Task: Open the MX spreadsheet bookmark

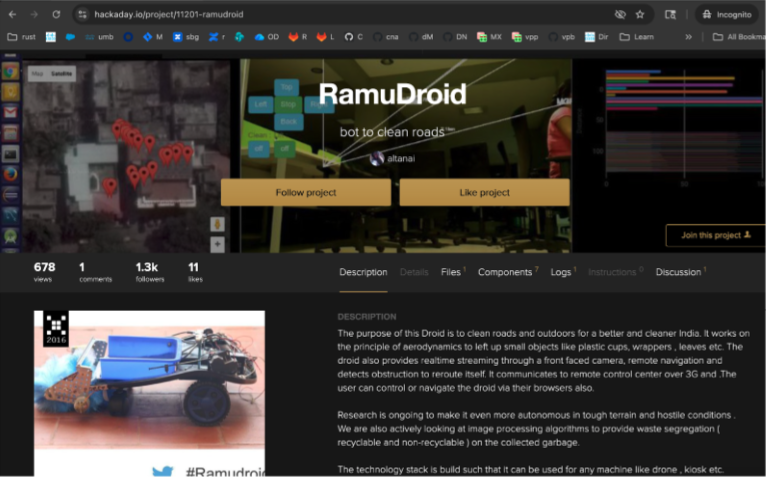Action: pyautogui.click(x=489, y=37)
